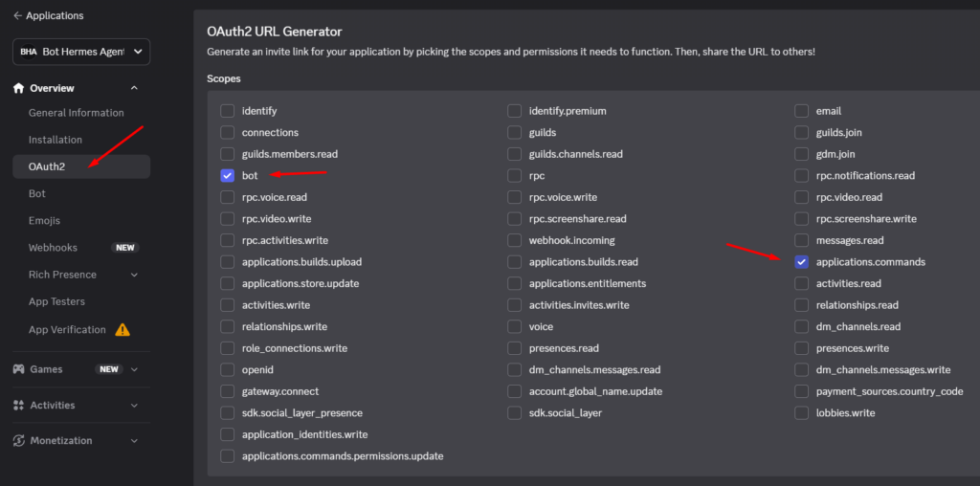
Task: Check the activities.invites.write scope
Action: coord(514,305)
